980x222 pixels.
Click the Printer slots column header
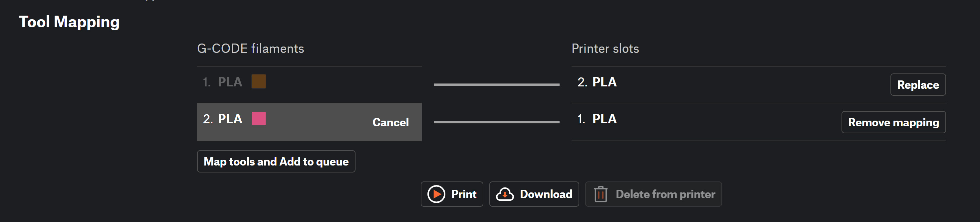(x=605, y=49)
